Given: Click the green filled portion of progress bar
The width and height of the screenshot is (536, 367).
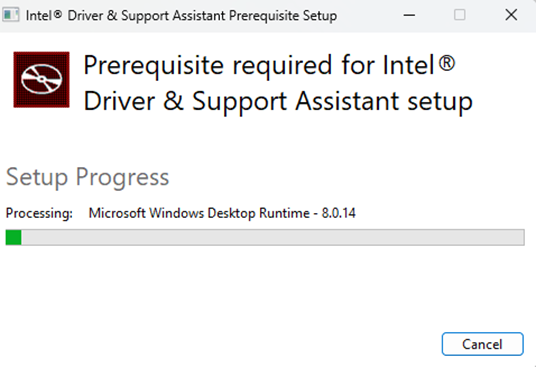Looking at the screenshot, I should coord(14,237).
